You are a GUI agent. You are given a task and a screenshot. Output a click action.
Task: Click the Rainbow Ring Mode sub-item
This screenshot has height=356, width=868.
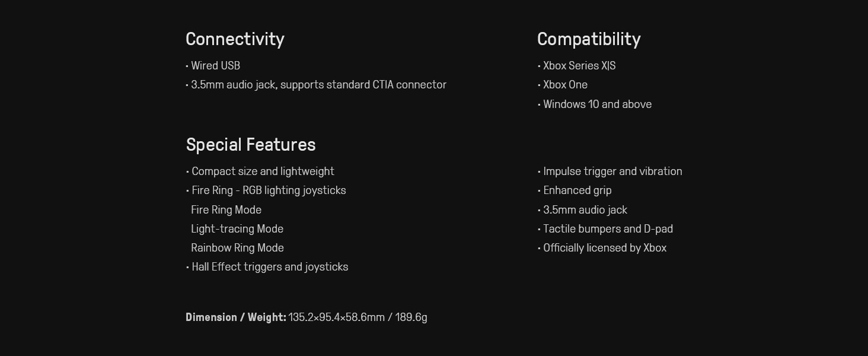[x=237, y=248]
